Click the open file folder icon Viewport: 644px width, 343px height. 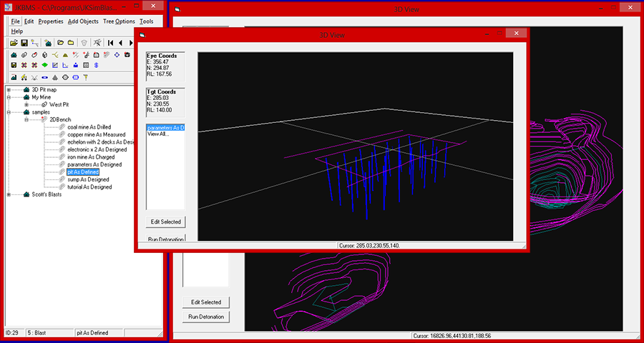[x=14, y=43]
